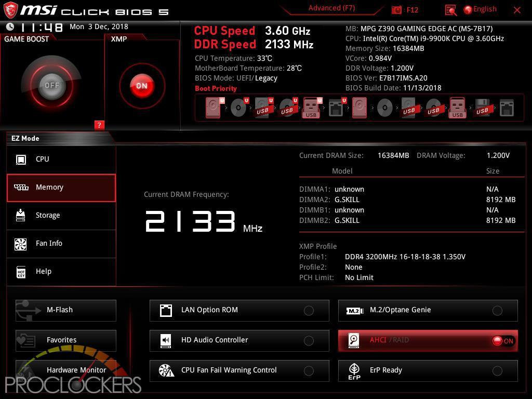Open the BIOS search magnifier icon

(x=450, y=10)
